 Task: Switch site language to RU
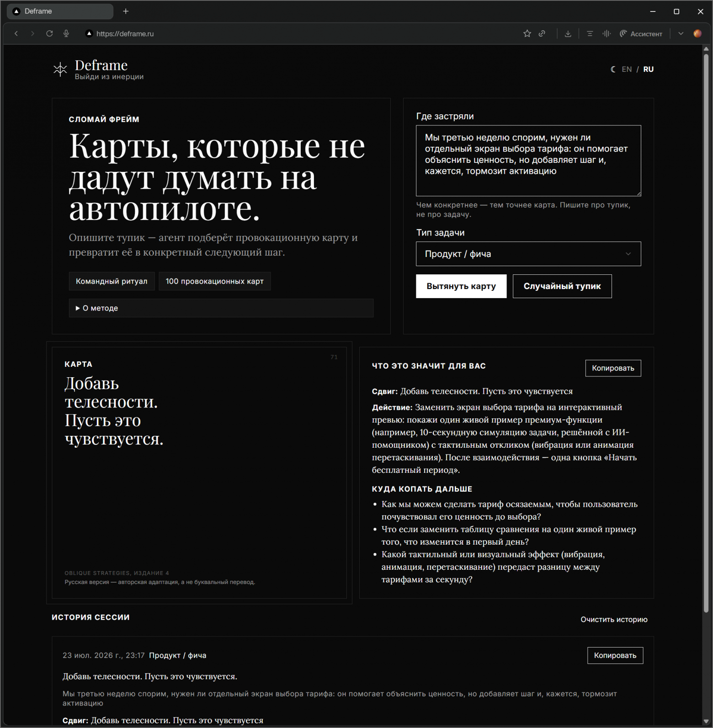648,69
